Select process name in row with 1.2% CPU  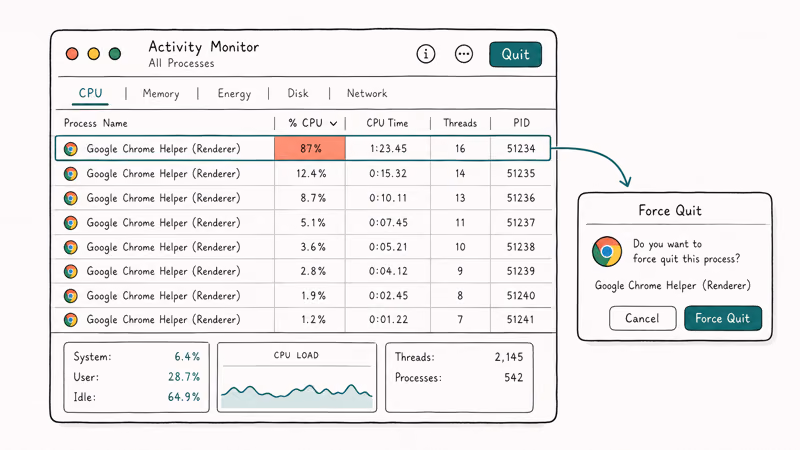tap(163, 319)
